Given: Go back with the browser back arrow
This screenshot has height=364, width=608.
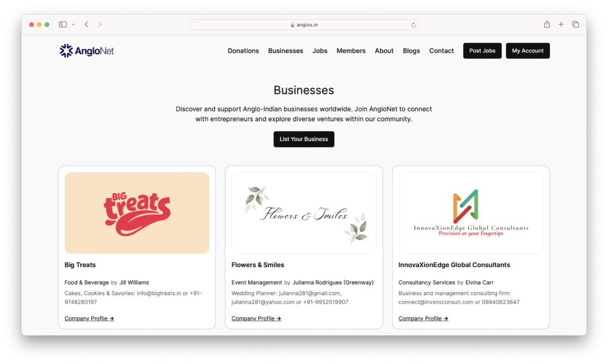Looking at the screenshot, I should point(87,24).
